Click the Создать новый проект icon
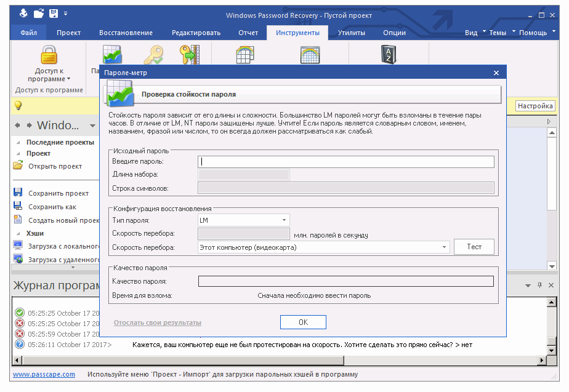The image size is (569, 392). (x=18, y=218)
